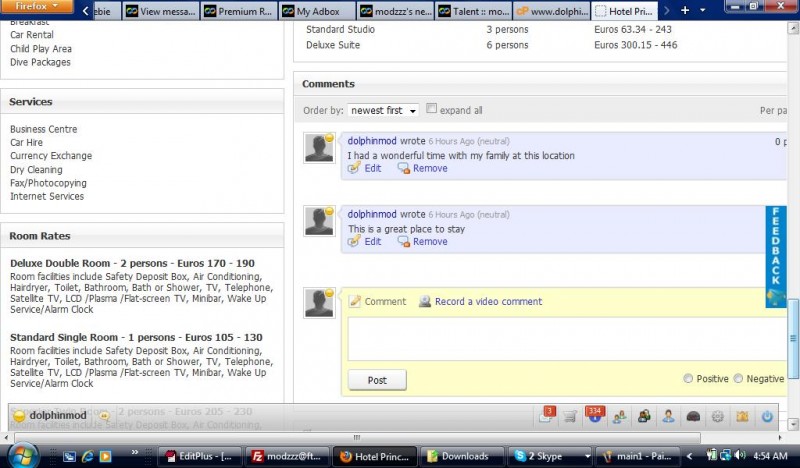Switch to My Adbox tab
The height and width of the screenshot is (468, 800).
pos(317,11)
